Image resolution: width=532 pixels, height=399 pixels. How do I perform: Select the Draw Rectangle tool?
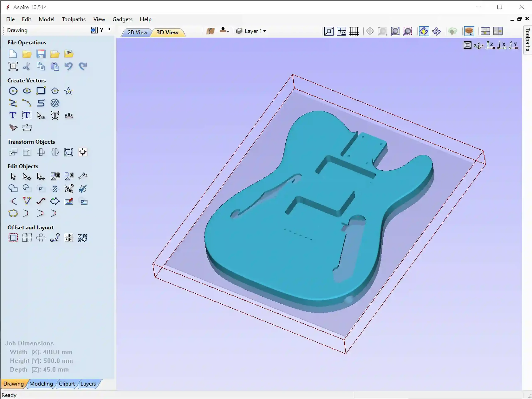pos(41,91)
